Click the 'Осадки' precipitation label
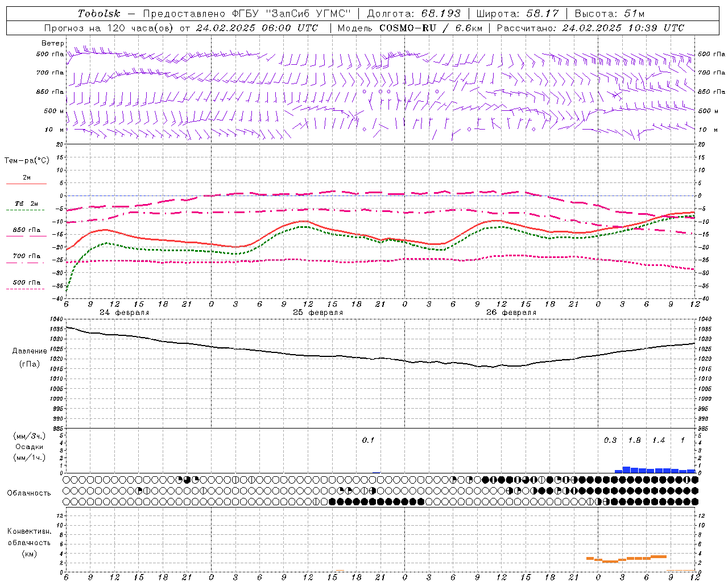 (x=29, y=447)
